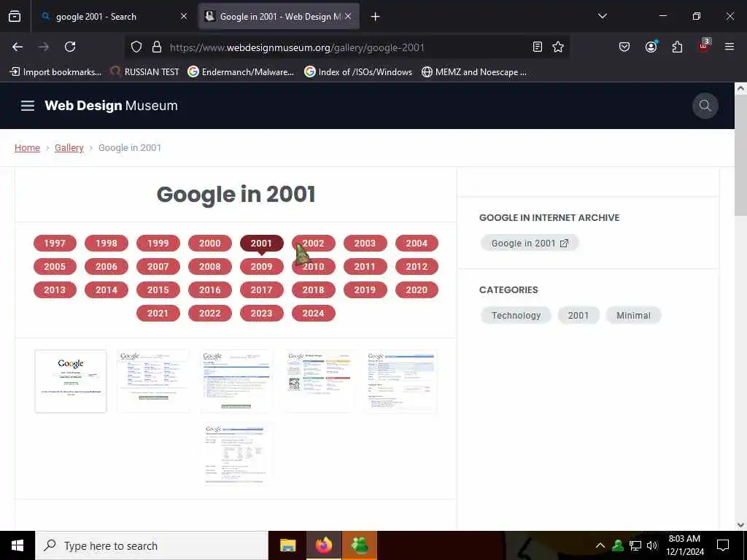Open Firefox View icon in tab bar
747x560 pixels.
coord(15,16)
